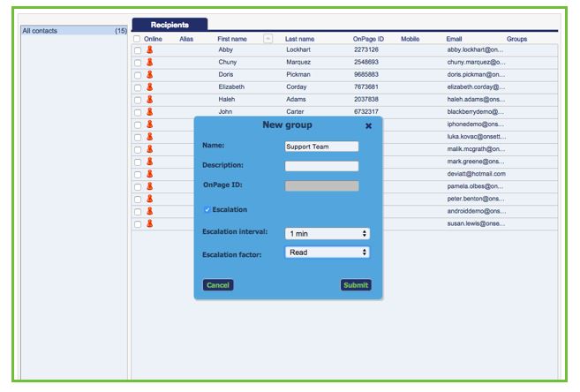Cancel the New group dialog
This screenshot has height=392, width=580.
pos(218,285)
